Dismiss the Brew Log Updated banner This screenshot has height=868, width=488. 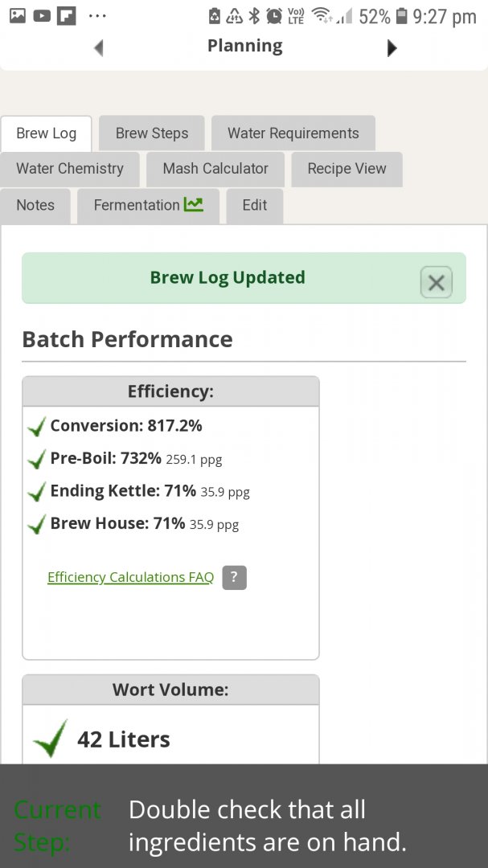pyautogui.click(x=436, y=282)
